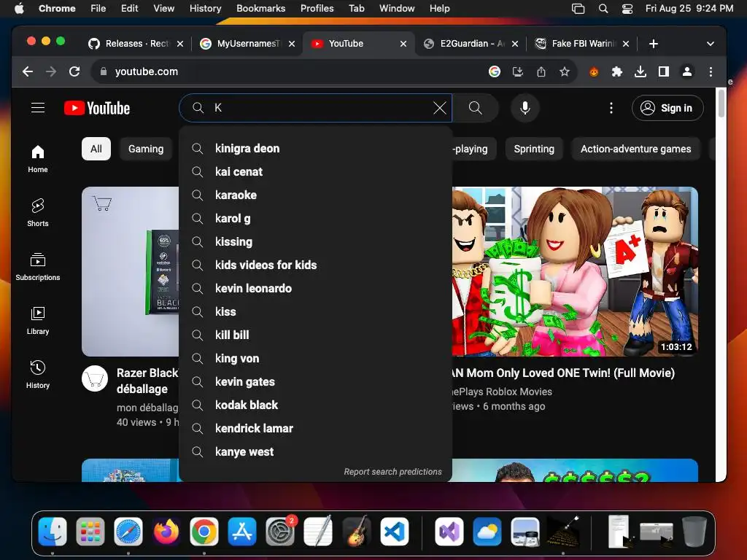Choose suggestion 'kevin leonardo'
This screenshot has width=747, height=560.
(315, 289)
